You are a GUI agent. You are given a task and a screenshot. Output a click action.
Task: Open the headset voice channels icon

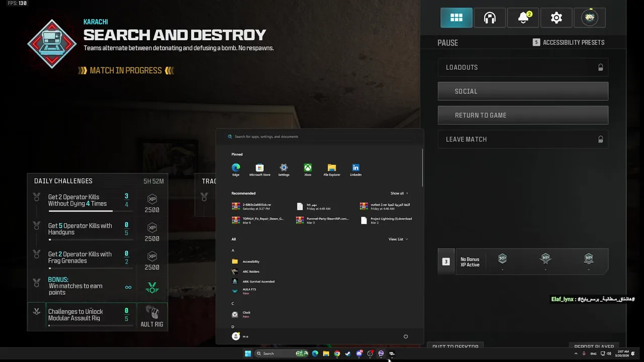pos(490,18)
